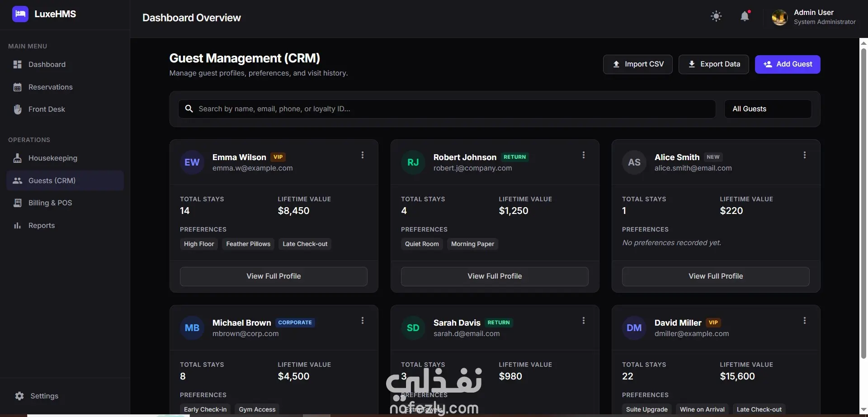868x417 pixels.
Task: Click the Feather Pillows preference tag
Action: [248, 244]
